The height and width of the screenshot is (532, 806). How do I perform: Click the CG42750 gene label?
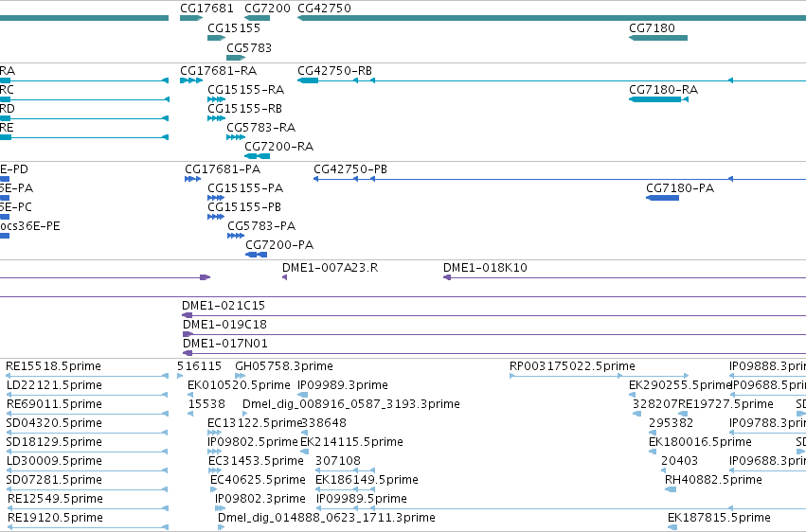[324, 9]
